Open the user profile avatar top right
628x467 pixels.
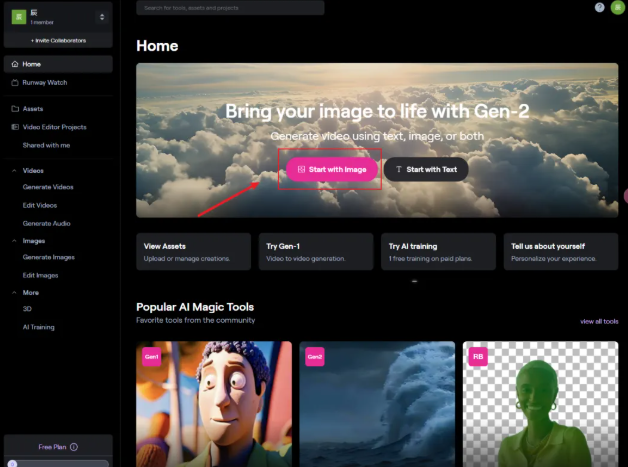[x=618, y=8]
